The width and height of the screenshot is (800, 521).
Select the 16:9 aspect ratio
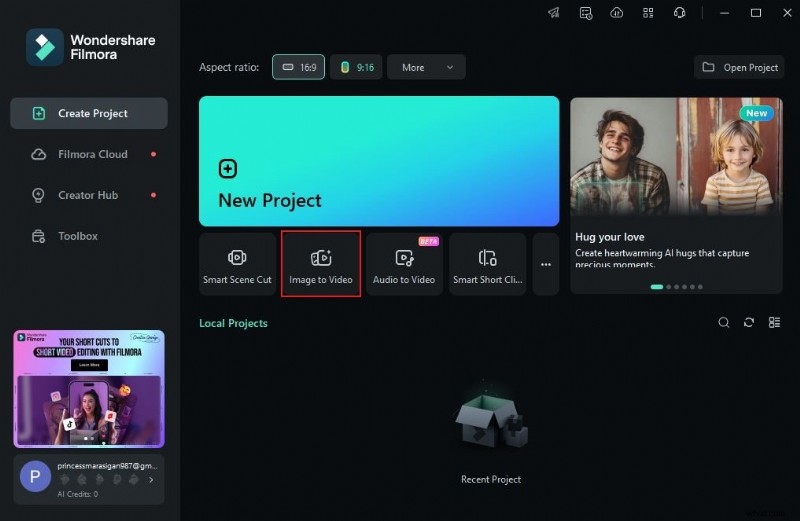(x=299, y=67)
